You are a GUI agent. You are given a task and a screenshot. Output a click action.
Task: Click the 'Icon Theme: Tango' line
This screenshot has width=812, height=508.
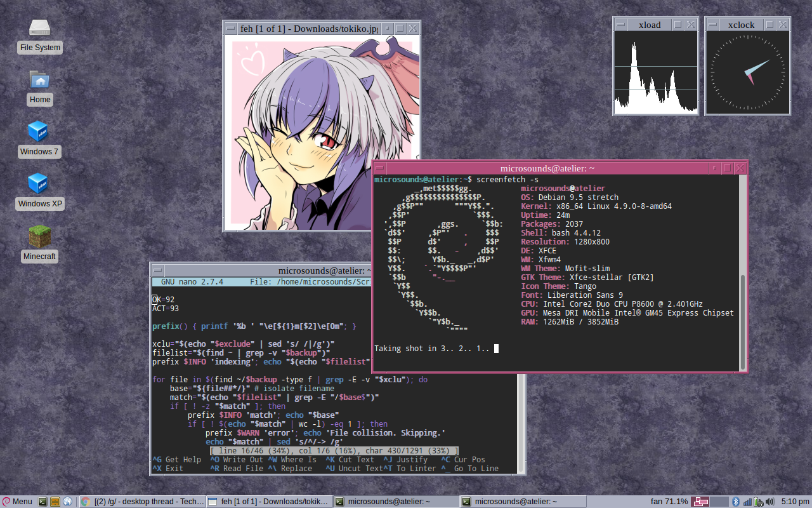pos(558,286)
